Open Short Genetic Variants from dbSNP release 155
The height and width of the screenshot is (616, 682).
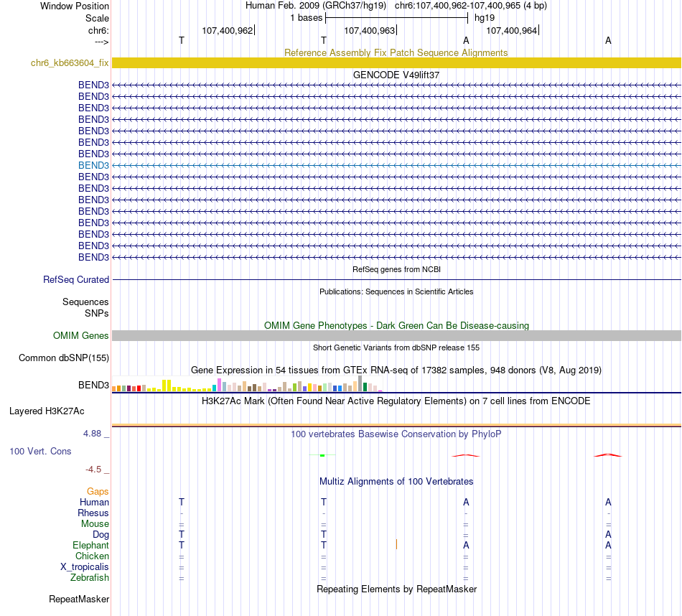396,347
